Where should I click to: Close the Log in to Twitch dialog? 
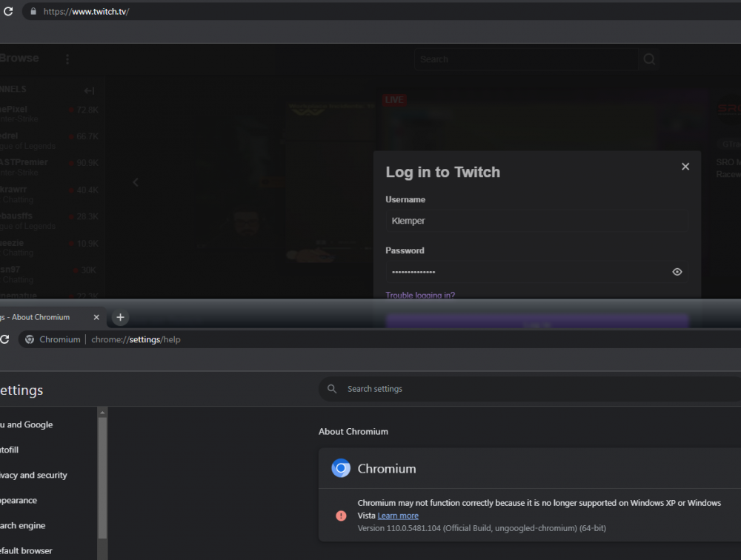(685, 167)
